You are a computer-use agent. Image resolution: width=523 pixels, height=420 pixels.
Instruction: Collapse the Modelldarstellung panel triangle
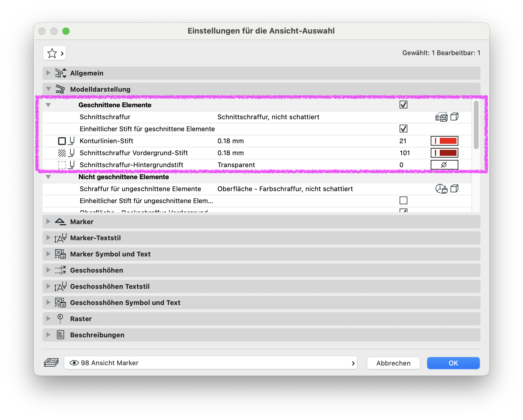(48, 89)
